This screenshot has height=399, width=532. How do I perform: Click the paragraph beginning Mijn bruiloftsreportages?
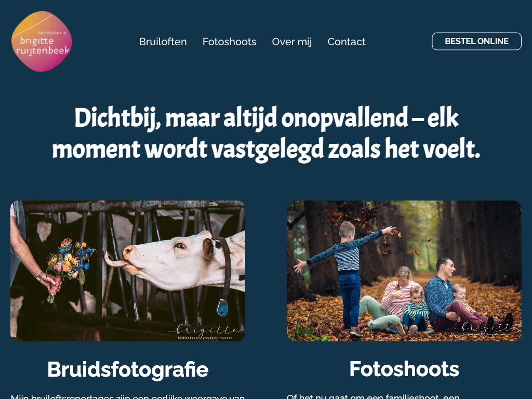[x=128, y=396]
